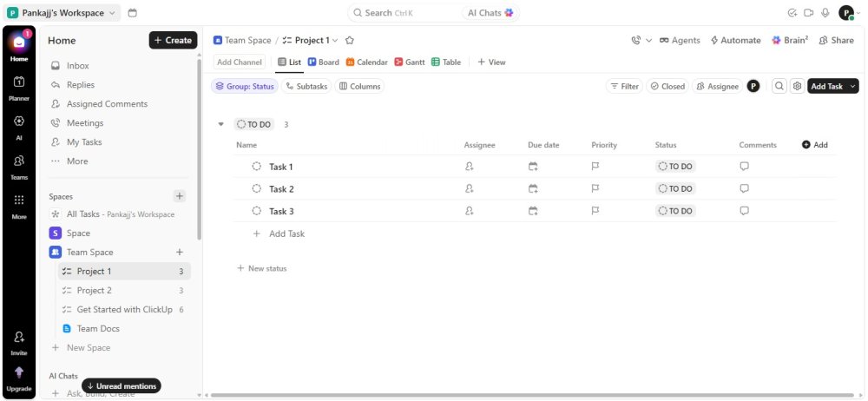The width and height of the screenshot is (868, 401).
Task: Open the Planner from the left rail
Action: [19, 88]
